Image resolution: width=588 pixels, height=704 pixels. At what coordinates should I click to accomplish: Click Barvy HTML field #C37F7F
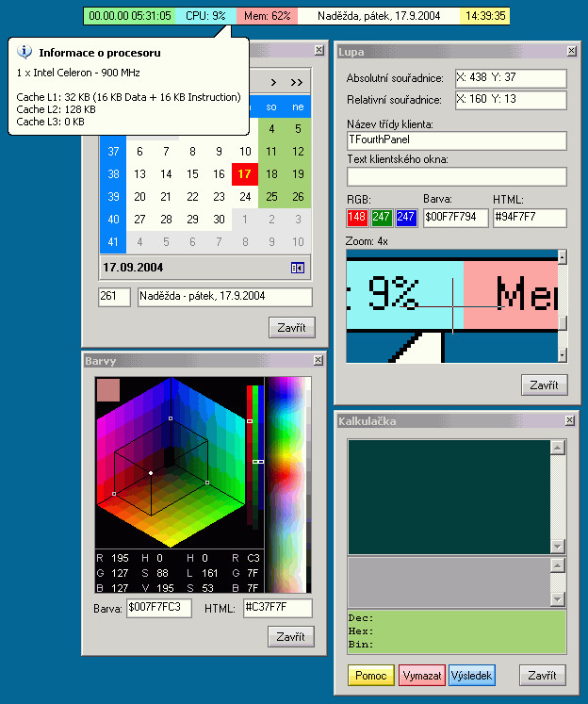click(x=278, y=608)
